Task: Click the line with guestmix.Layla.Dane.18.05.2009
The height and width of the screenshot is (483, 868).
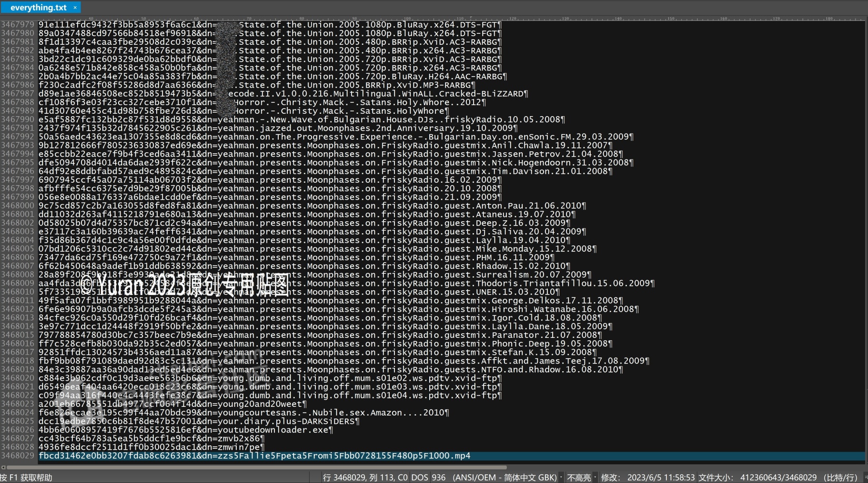Action: point(325,326)
